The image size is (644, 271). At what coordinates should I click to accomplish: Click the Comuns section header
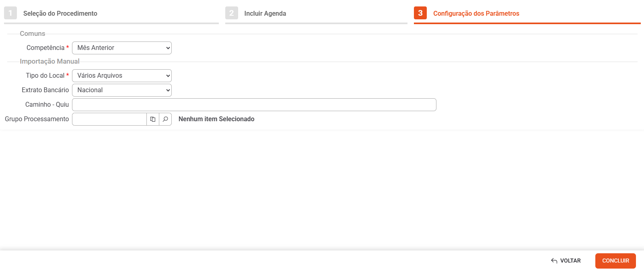tap(33, 33)
